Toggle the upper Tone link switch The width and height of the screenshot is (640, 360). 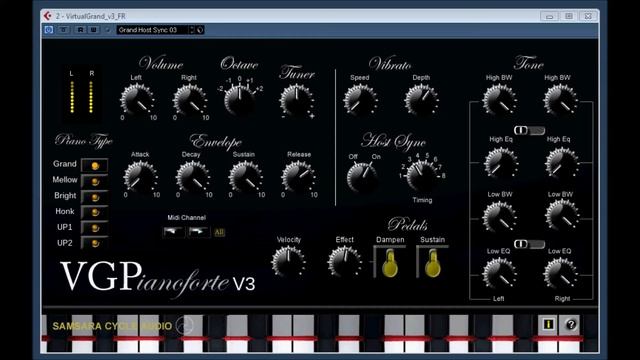click(529, 130)
